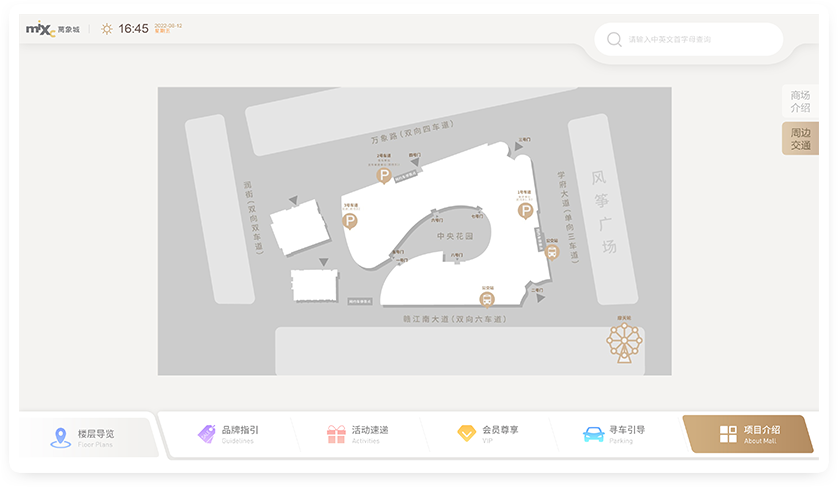
Task: Open the Parking car-finder tab
Action: pos(614,434)
